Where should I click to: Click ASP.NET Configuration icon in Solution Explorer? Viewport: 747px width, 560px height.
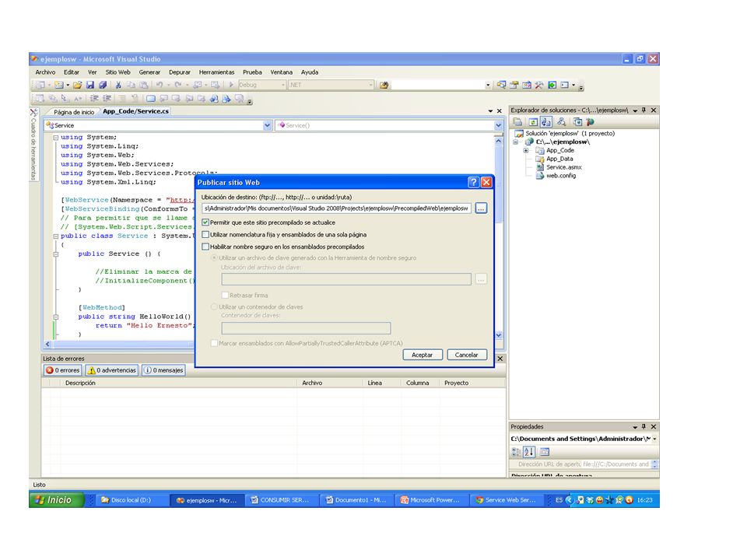(x=591, y=122)
